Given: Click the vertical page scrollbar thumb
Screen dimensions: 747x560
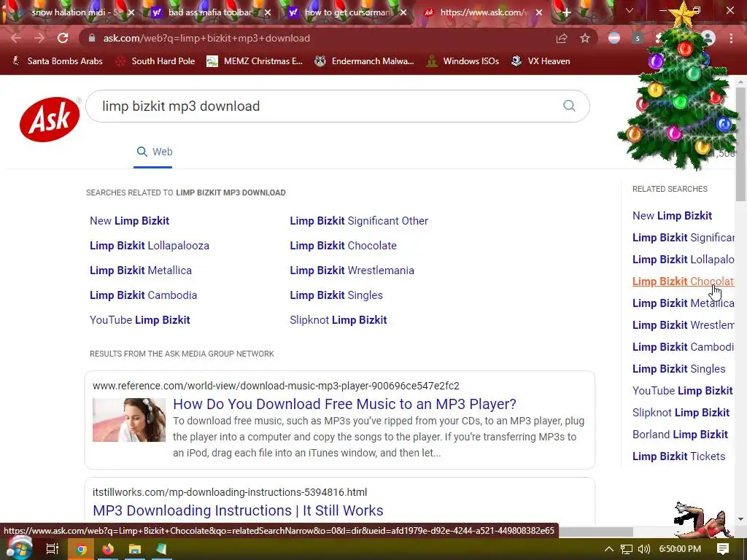Looking at the screenshot, I should 740,144.
